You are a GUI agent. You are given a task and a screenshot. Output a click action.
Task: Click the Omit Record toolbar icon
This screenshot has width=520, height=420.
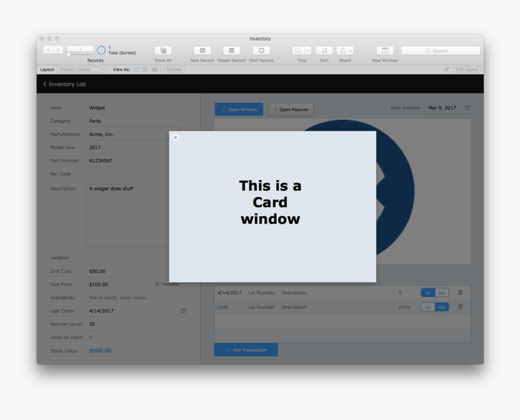pyautogui.click(x=261, y=50)
